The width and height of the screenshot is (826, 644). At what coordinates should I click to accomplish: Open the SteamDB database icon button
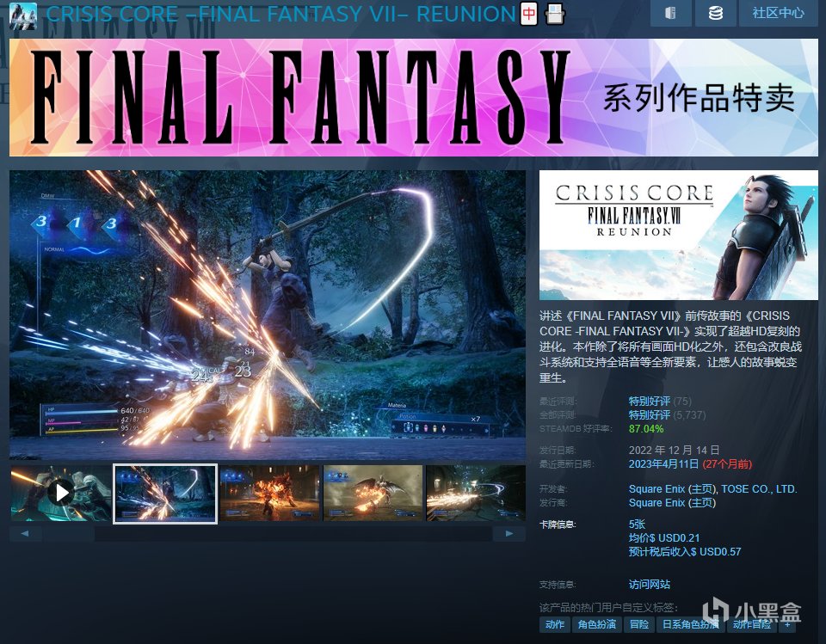(x=715, y=13)
